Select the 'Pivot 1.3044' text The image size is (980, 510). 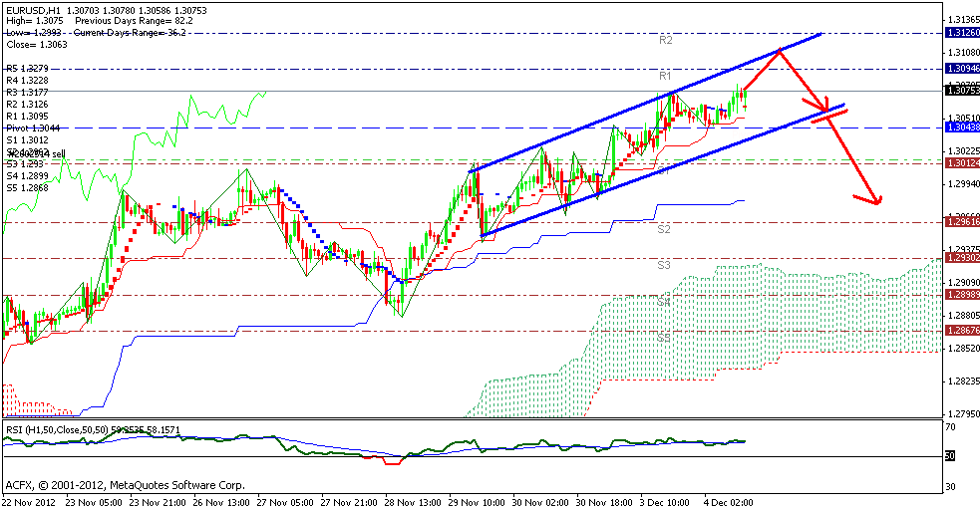33,127
